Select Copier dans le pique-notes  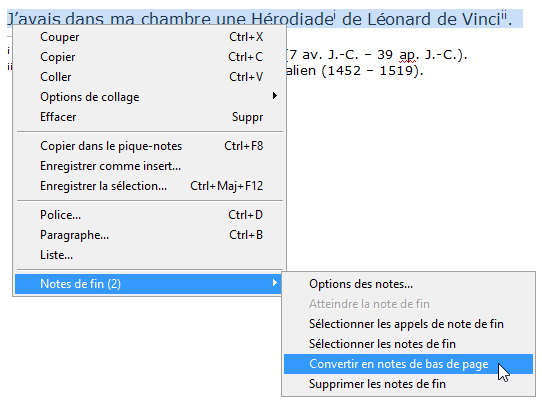coord(150,146)
